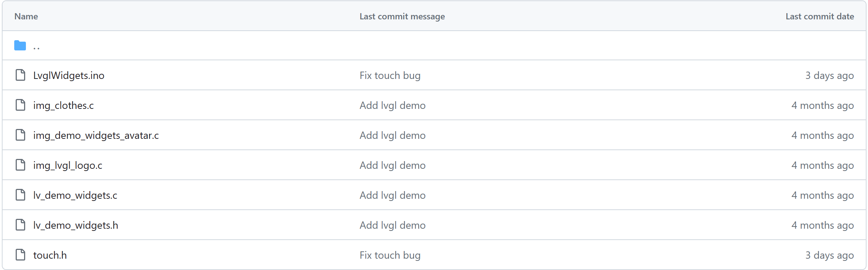Click file icon beside lv_demo_widgets.h
The width and height of the screenshot is (868, 270).
coord(20,225)
